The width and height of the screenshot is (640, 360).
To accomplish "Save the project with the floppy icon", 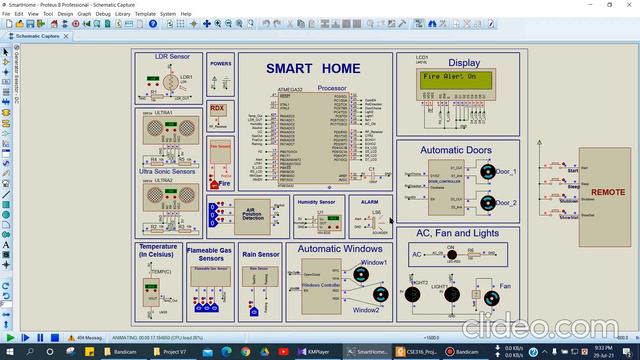I will (30, 24).
